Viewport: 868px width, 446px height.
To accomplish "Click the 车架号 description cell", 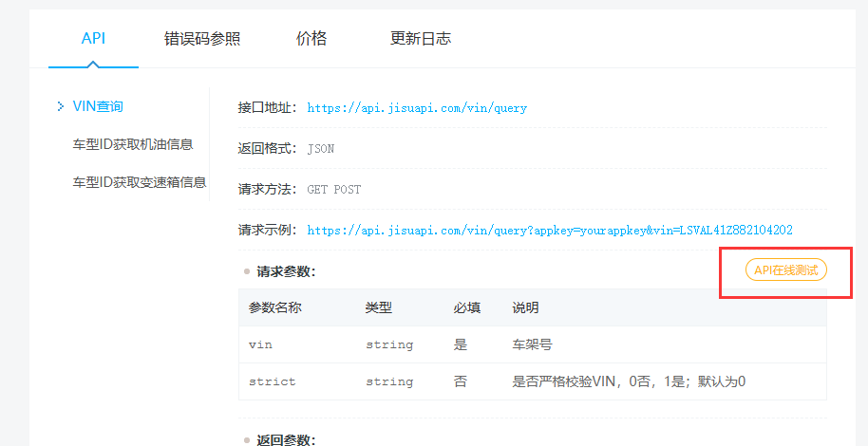I will point(532,344).
